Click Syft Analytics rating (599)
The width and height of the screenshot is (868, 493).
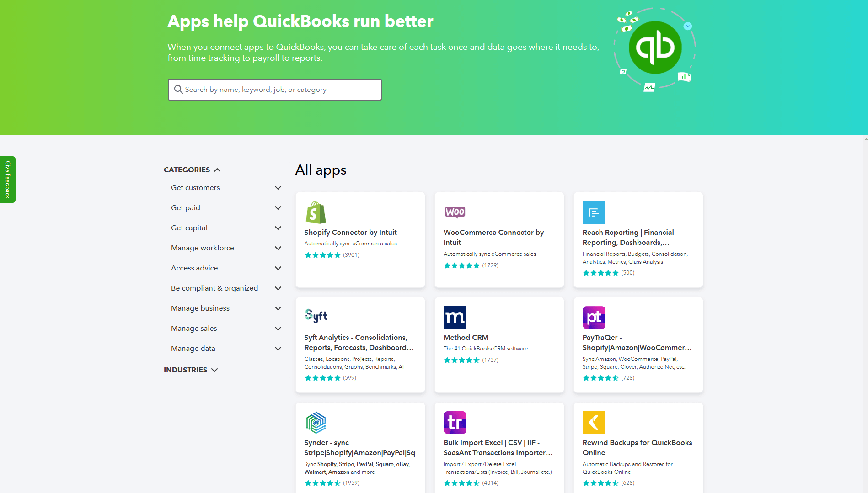(330, 378)
